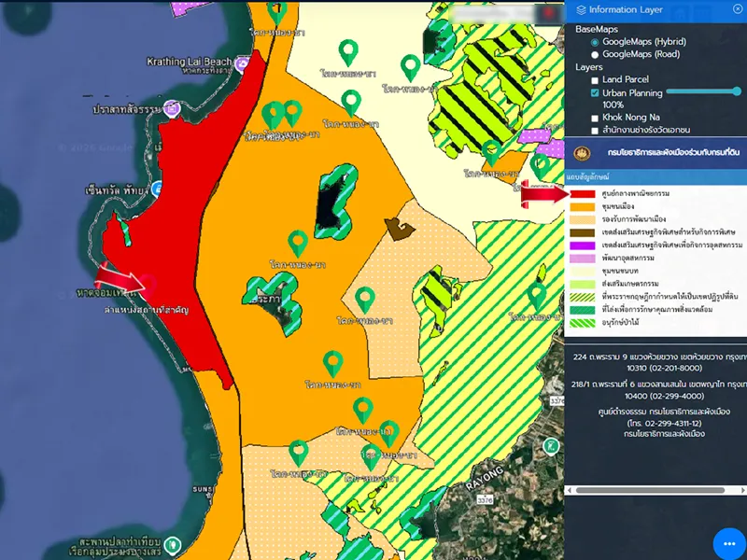Click the Krathing Lai Beach map label

[188, 62]
